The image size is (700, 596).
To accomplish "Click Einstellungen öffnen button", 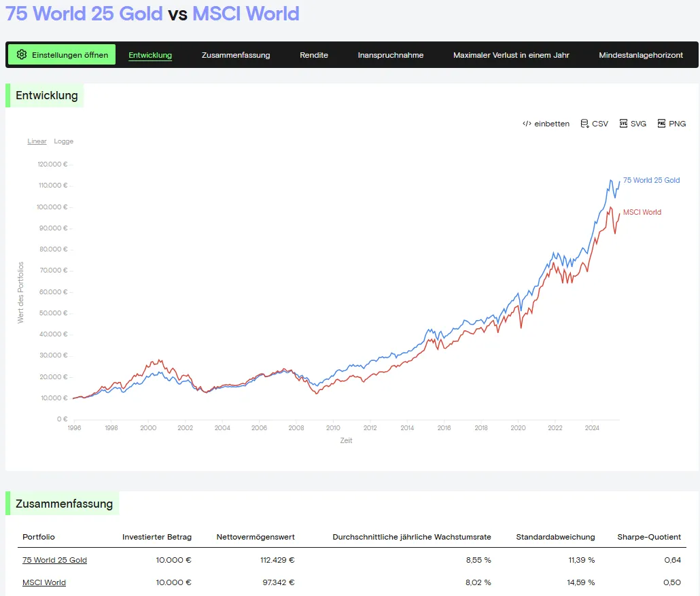I will (x=62, y=55).
